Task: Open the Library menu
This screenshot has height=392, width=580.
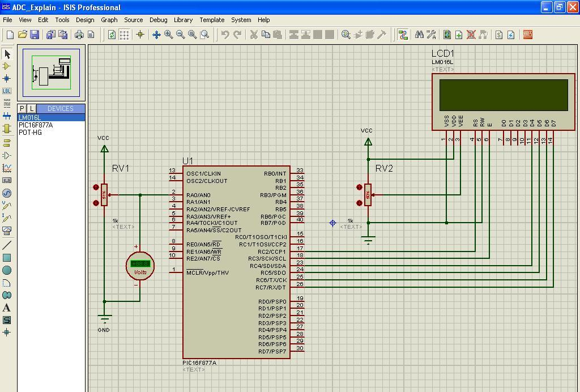Action: tap(183, 20)
